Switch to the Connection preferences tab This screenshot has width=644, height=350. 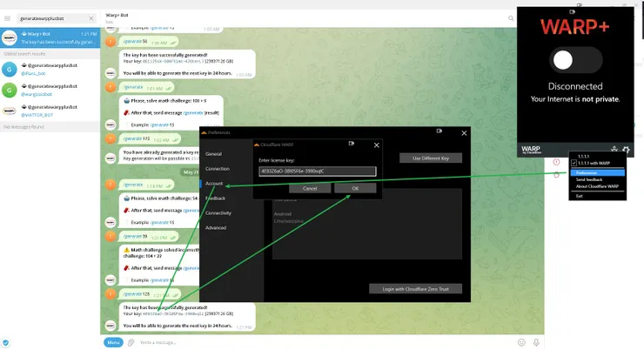coord(218,169)
